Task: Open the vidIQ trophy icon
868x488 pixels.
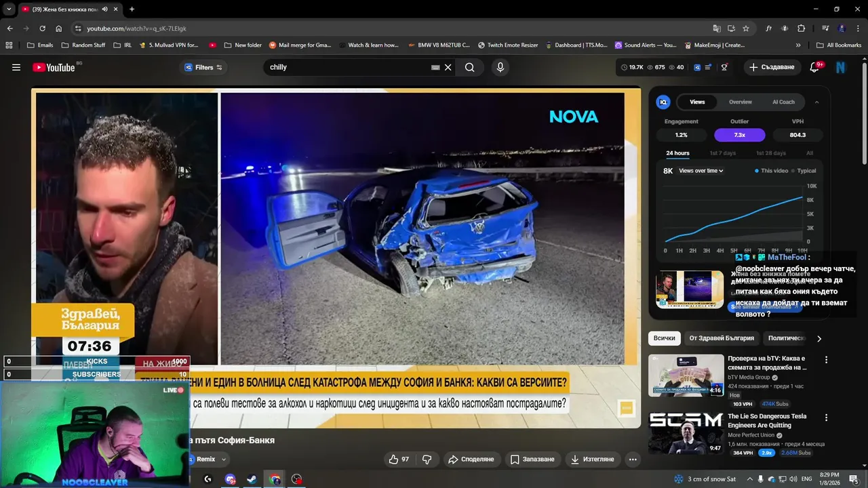Action: [724, 67]
